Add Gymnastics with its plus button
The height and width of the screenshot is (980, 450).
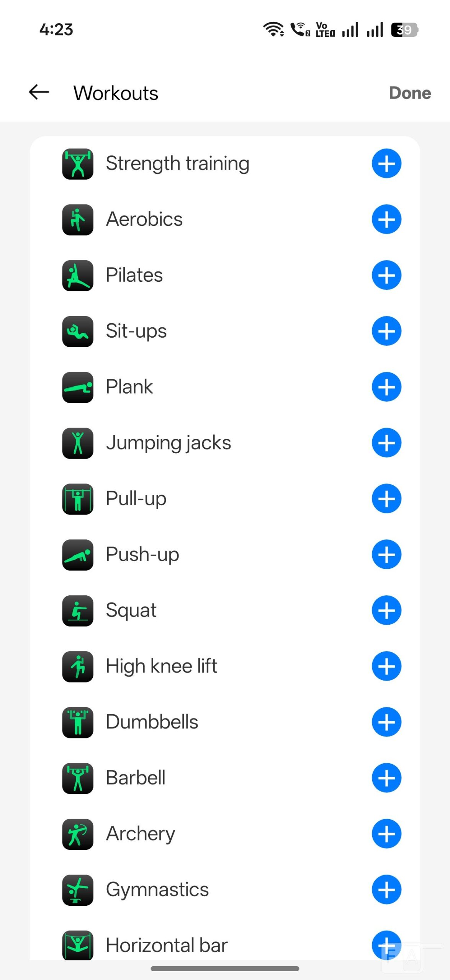point(386,890)
